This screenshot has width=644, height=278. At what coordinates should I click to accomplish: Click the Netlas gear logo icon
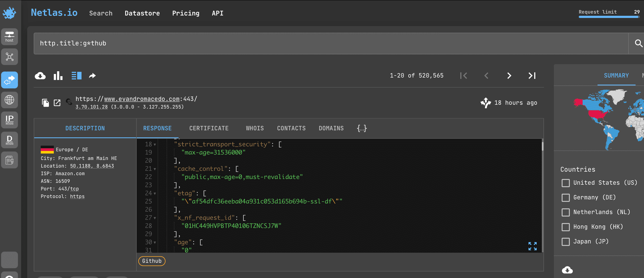[x=10, y=13]
